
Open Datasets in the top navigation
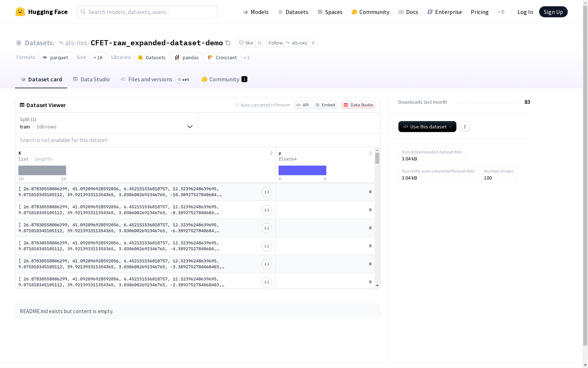click(293, 12)
